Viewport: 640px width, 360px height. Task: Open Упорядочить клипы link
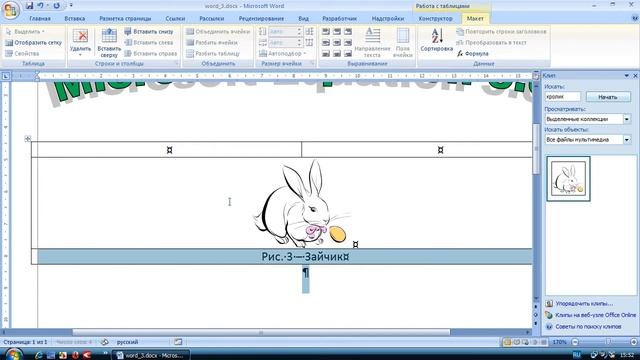coord(584,304)
